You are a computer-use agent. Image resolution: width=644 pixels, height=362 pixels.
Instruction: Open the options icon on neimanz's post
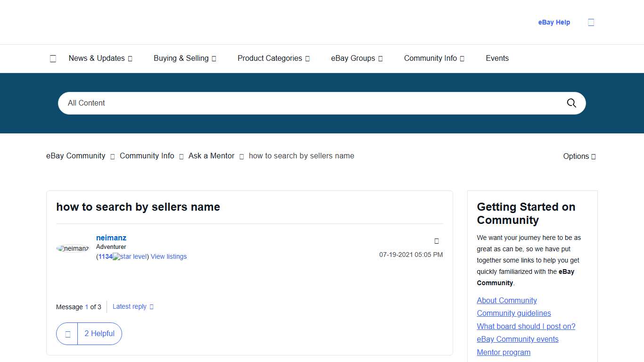tap(436, 241)
